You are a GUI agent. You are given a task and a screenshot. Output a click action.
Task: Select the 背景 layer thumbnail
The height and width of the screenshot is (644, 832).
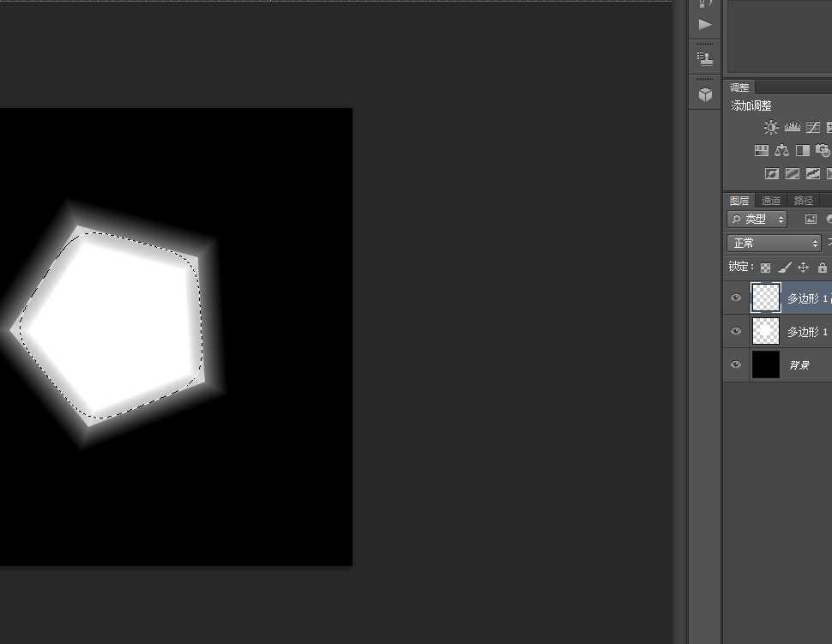(x=765, y=364)
